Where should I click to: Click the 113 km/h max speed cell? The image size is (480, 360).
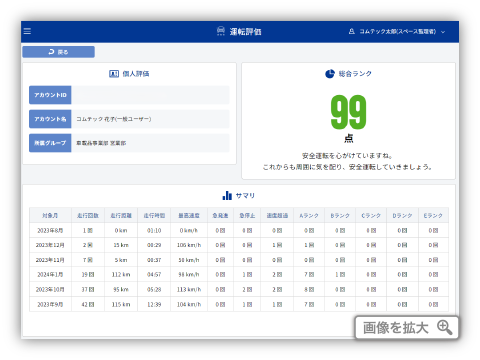tap(189, 289)
